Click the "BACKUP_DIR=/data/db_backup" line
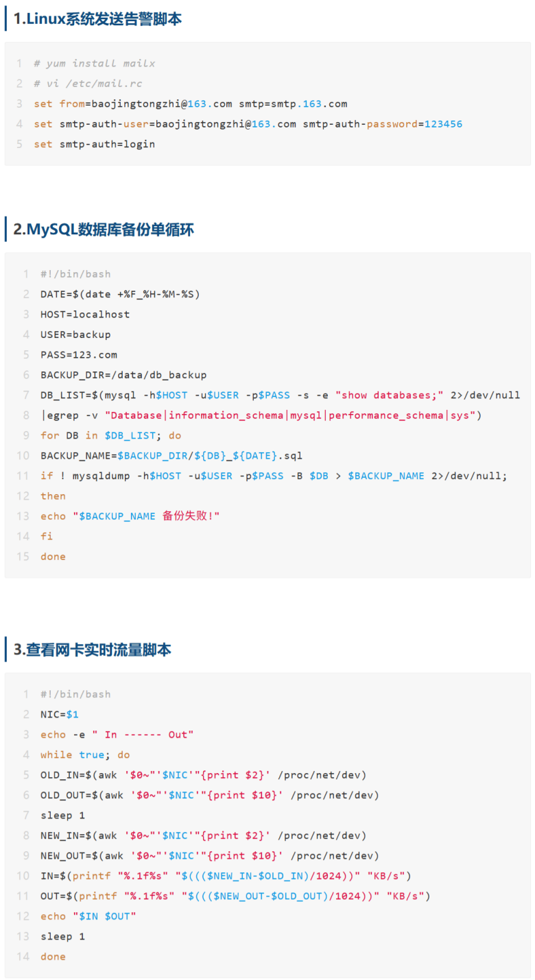This screenshot has width=535, height=980. pyautogui.click(x=123, y=375)
